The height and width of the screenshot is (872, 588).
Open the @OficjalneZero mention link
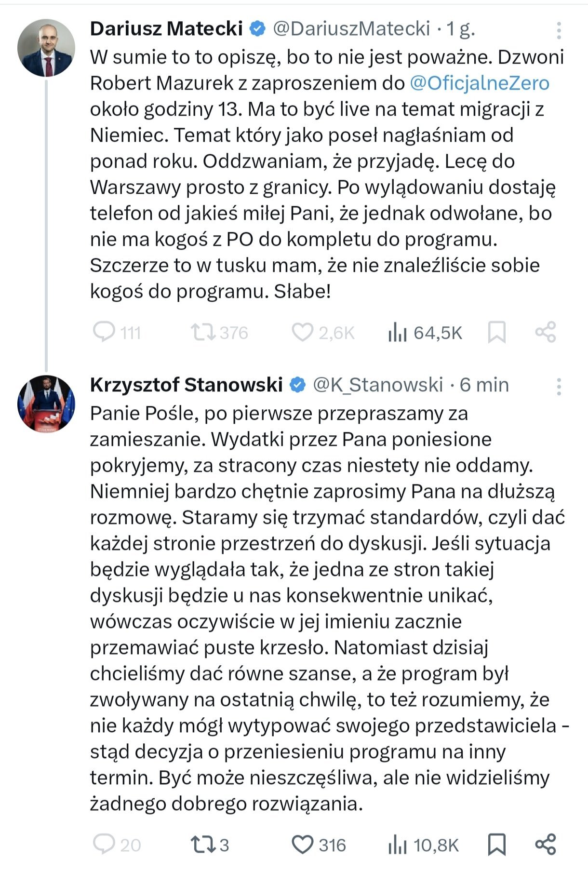[480, 83]
